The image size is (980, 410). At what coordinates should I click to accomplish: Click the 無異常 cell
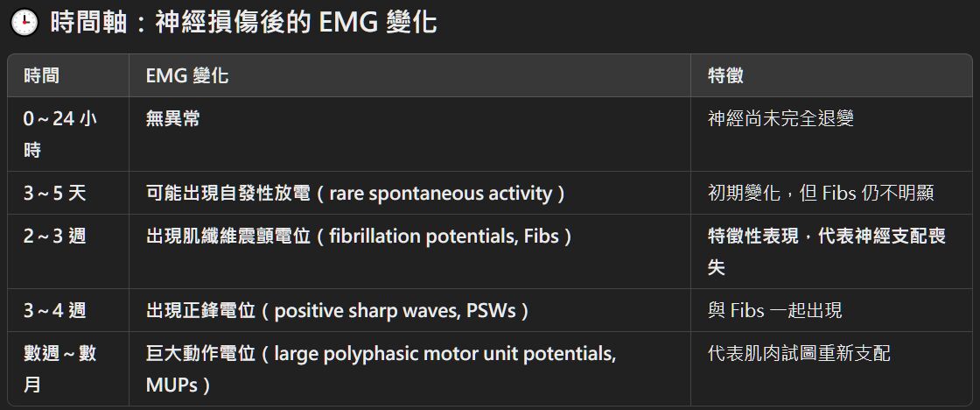(173, 119)
